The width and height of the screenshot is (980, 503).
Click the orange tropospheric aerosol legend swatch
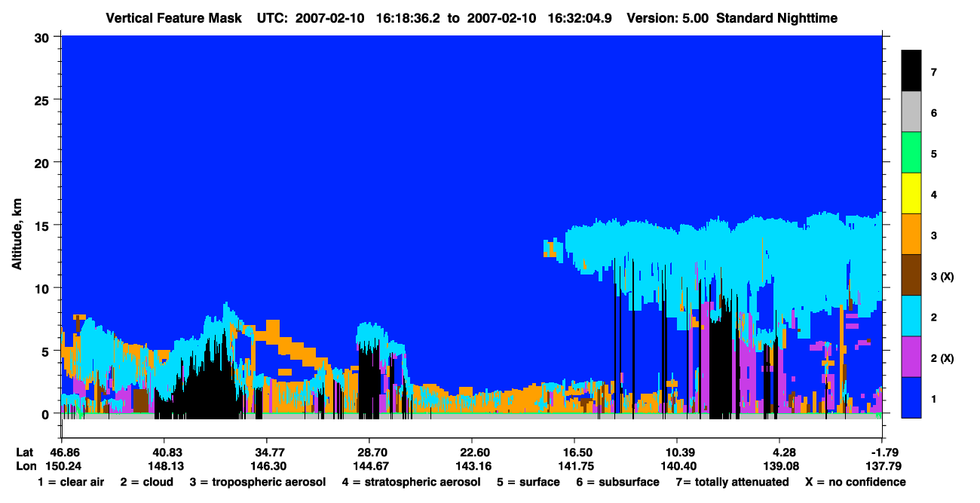(911, 234)
